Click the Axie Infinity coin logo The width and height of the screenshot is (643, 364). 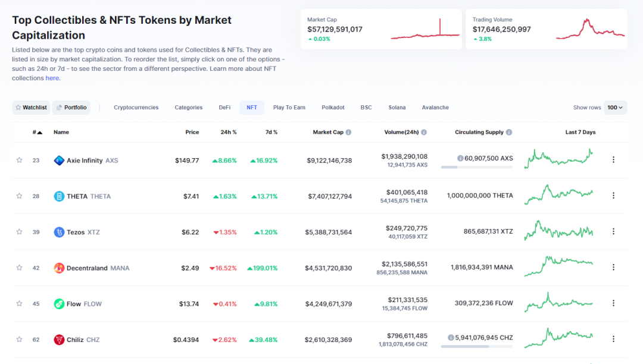[x=59, y=160]
